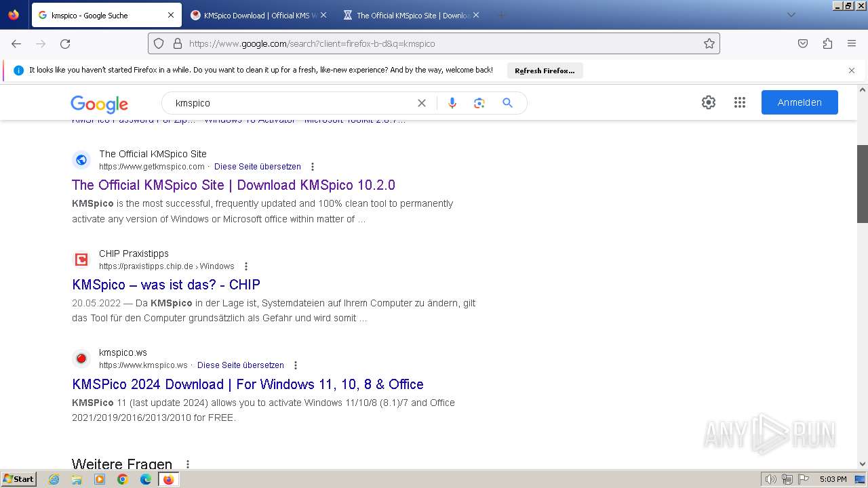Close The Official KMSpico Site tab

(x=476, y=15)
